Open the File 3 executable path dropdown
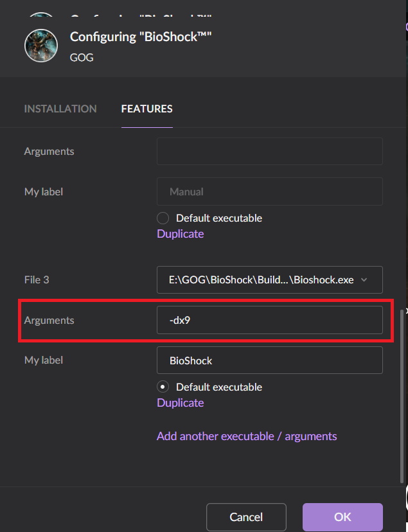Image resolution: width=408 pixels, height=532 pixels. [x=270, y=279]
